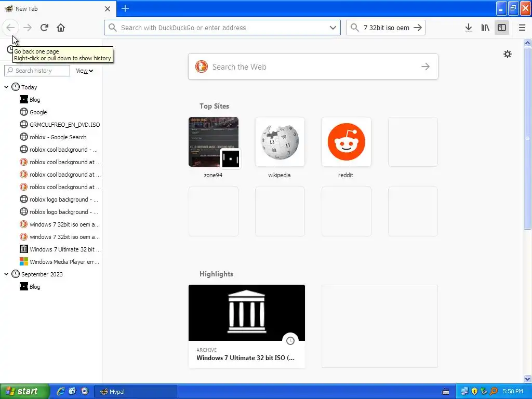The image size is (532, 399).
Task: Open 'Windows 7 Ultimate 32 bit' history entry
Action: pyautogui.click(x=60, y=249)
